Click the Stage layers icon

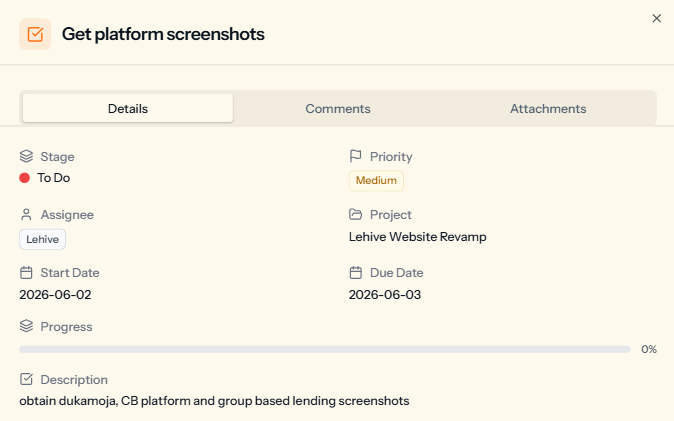point(26,156)
